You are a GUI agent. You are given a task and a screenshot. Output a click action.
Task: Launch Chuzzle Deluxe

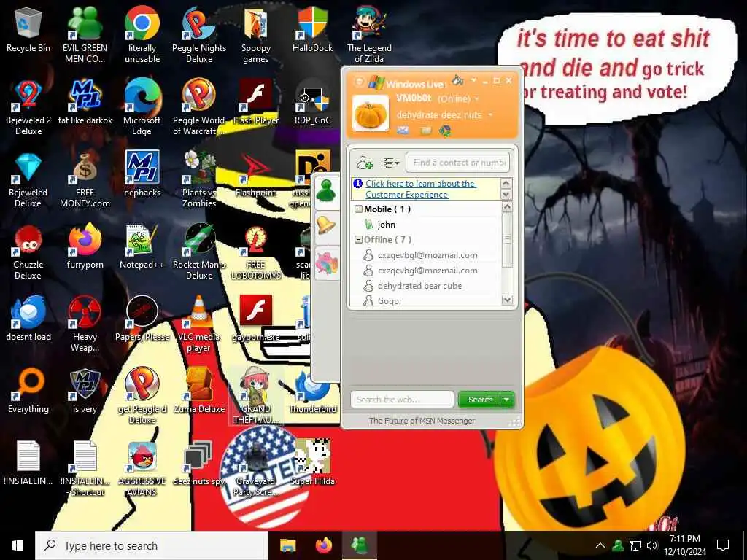point(28,252)
